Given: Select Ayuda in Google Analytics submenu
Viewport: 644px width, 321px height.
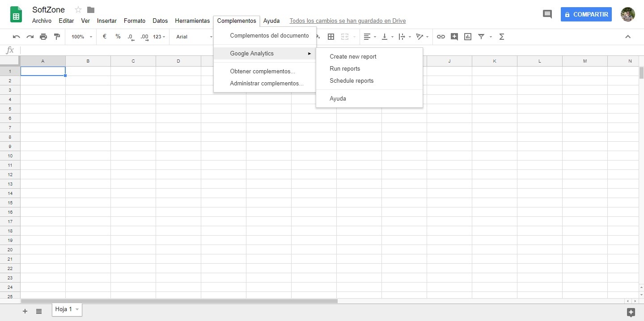Looking at the screenshot, I should pyautogui.click(x=369, y=99).
